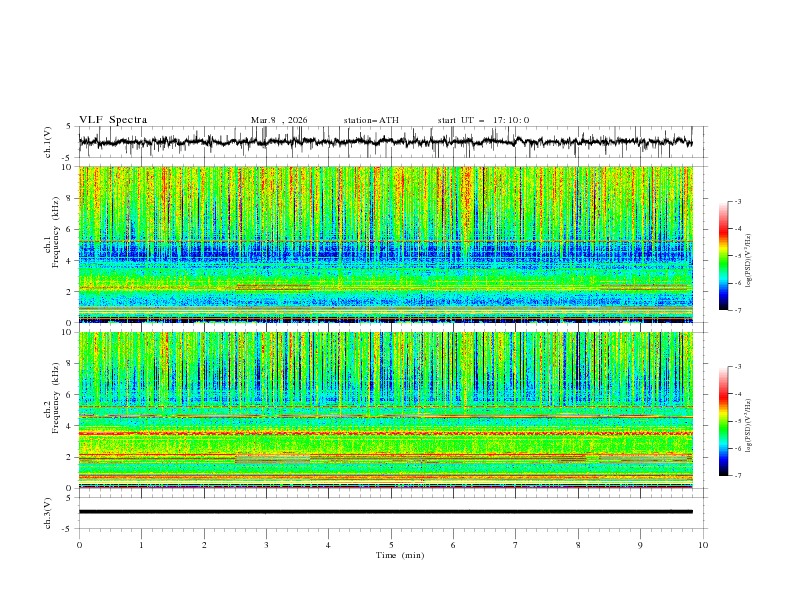Click time axis tick label "3"
The image size is (792, 612).
pos(266,545)
